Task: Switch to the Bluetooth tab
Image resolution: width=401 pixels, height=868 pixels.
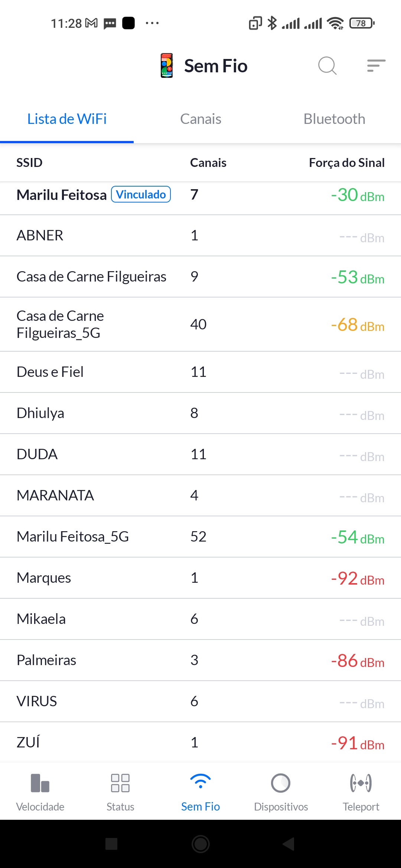Action: [334, 119]
